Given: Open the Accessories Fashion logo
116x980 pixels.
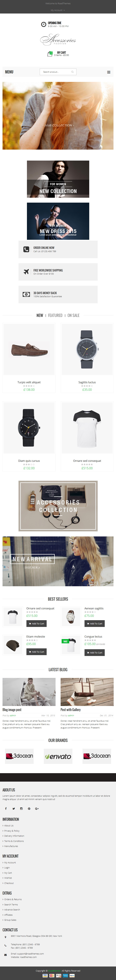Looking at the screenshot, I should [58, 39].
